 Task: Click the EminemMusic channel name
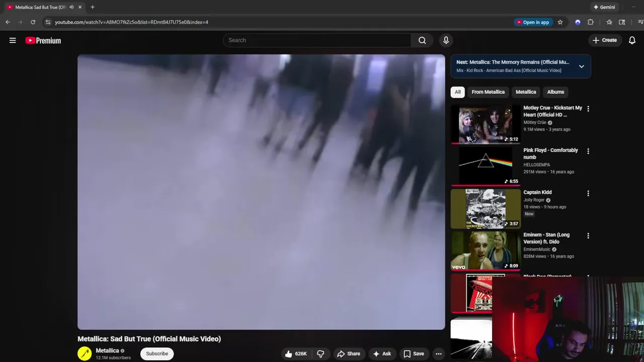tap(537, 249)
